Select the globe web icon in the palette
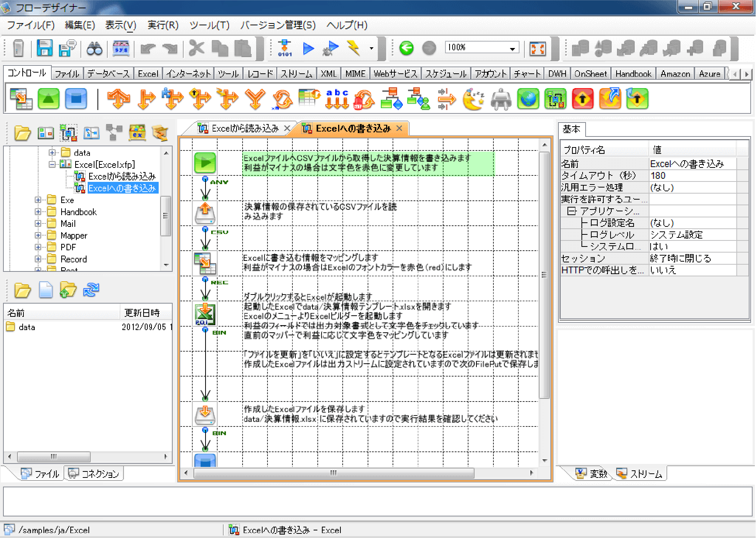The image size is (756, 538). [528, 99]
